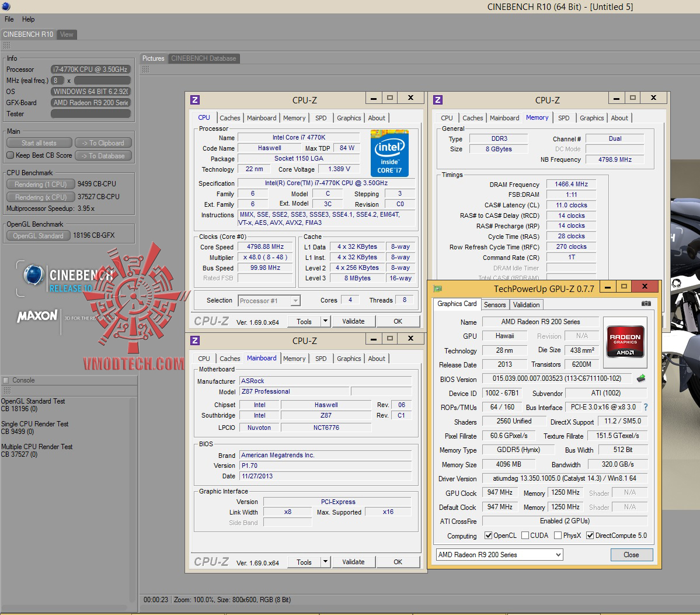Click the CPU-Z icon of the Memory window
This screenshot has height=615, width=700.
coord(438,100)
